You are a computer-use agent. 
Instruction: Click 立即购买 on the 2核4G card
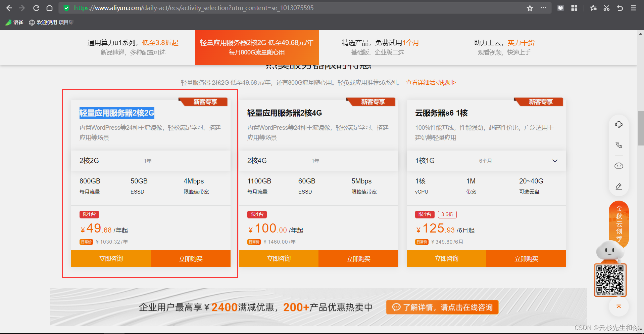click(x=358, y=259)
